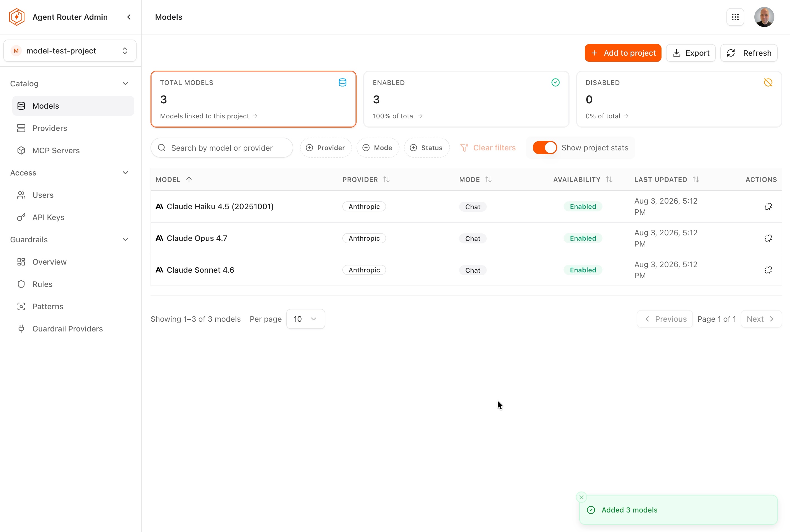Screen dimensions: 790x532
Task: Go to Models in the sidebar
Action: (x=73, y=106)
